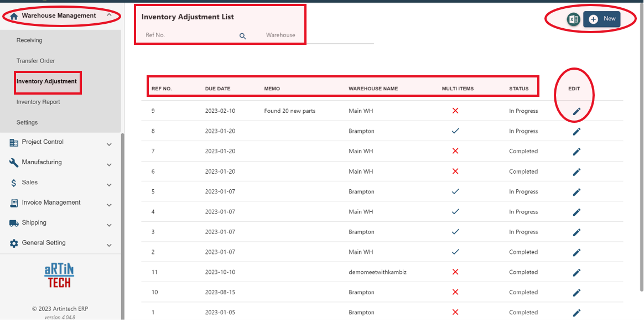Screen dimensions: 644x322
Task: Click the New button
Action: (x=601, y=18)
